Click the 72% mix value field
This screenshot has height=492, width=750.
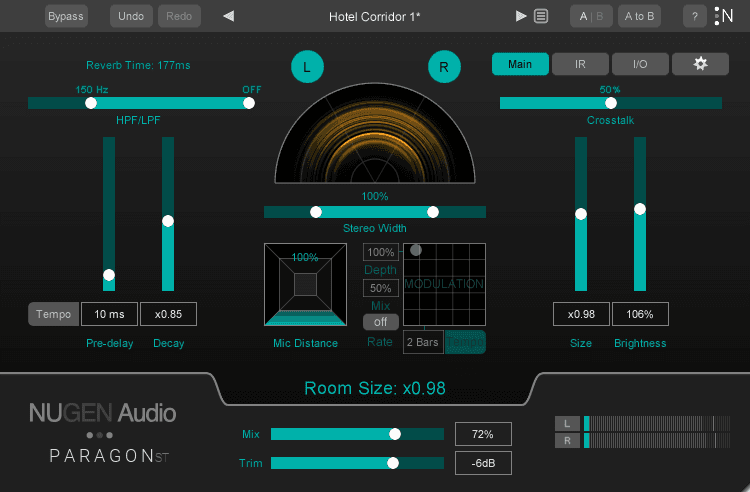[483, 434]
